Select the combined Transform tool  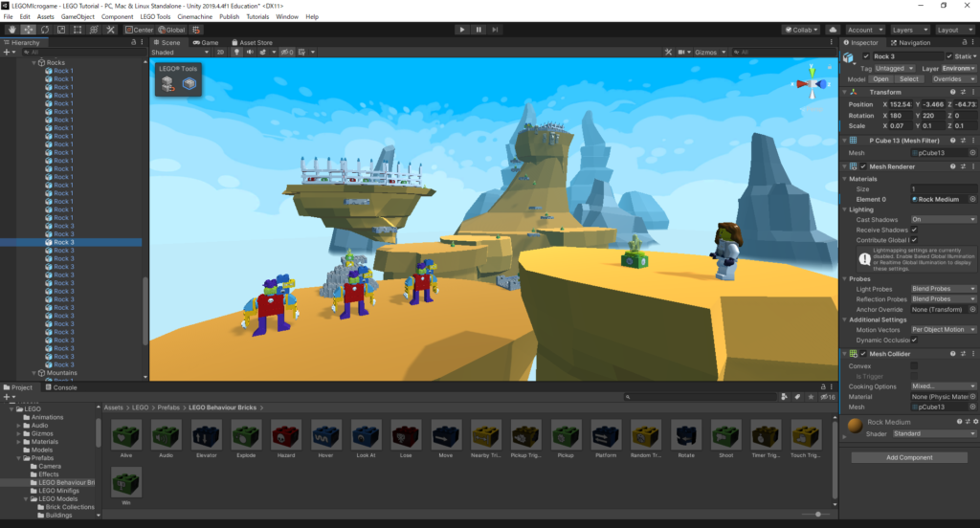click(x=94, y=30)
